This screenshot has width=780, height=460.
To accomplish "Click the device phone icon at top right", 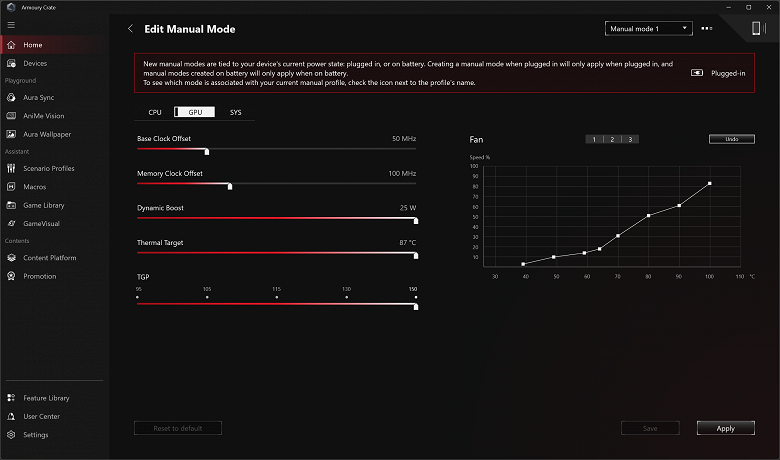I will (757, 28).
